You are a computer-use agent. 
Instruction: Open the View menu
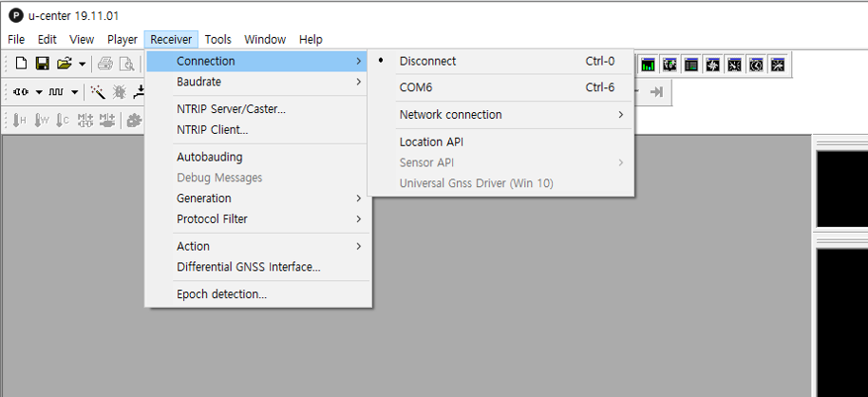[82, 39]
